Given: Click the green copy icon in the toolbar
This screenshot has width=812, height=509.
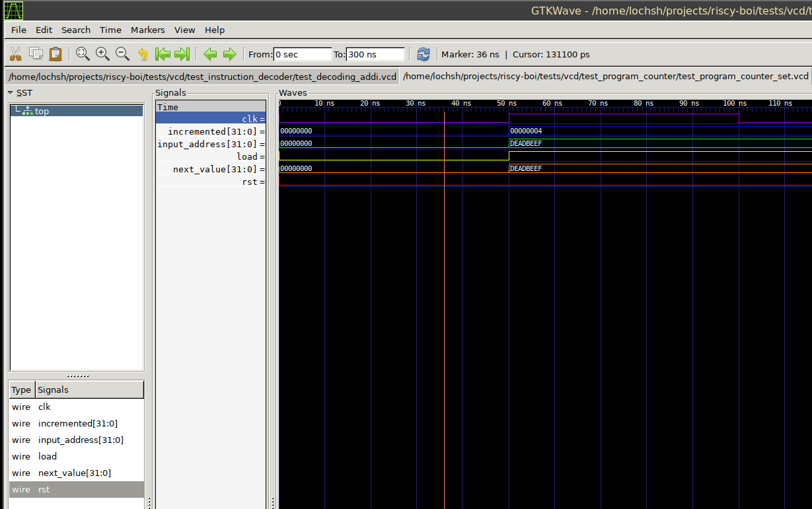Looking at the screenshot, I should click(35, 54).
